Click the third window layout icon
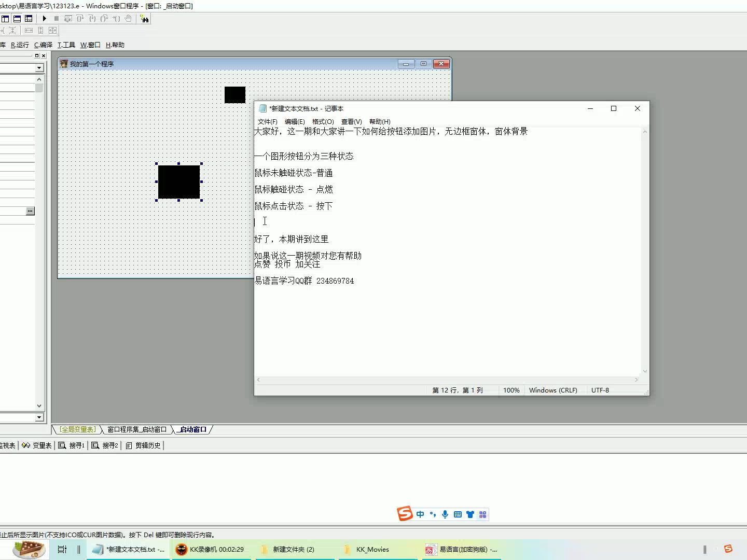The image size is (747, 560). (29, 19)
